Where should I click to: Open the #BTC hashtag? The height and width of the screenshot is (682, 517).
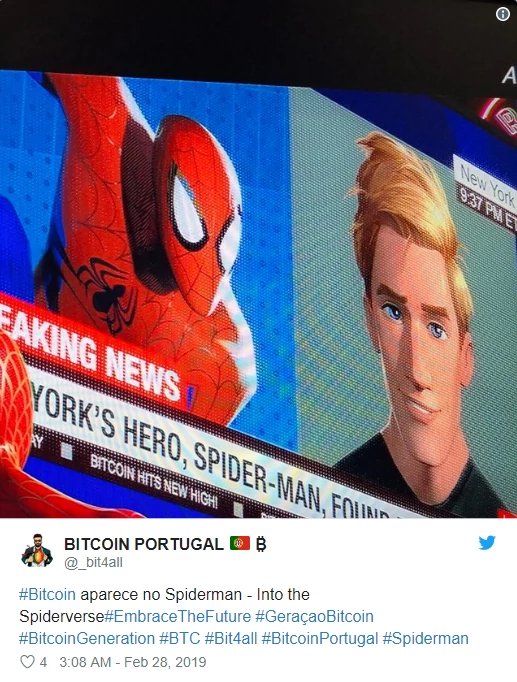point(180,639)
